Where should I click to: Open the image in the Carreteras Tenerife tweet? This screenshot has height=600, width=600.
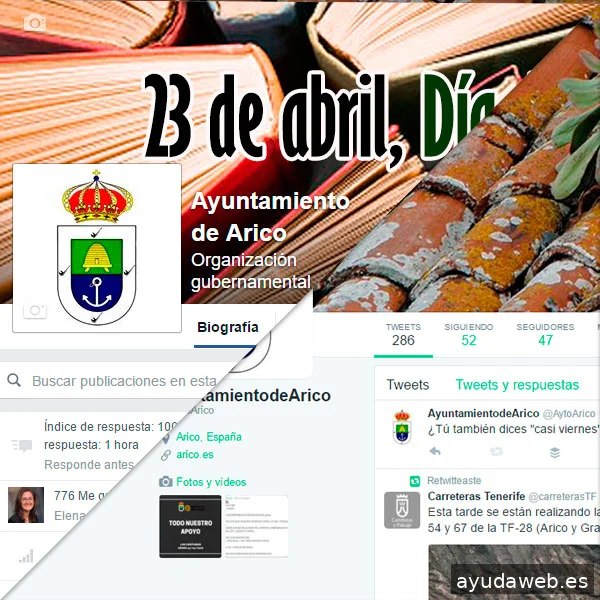pos(514,572)
